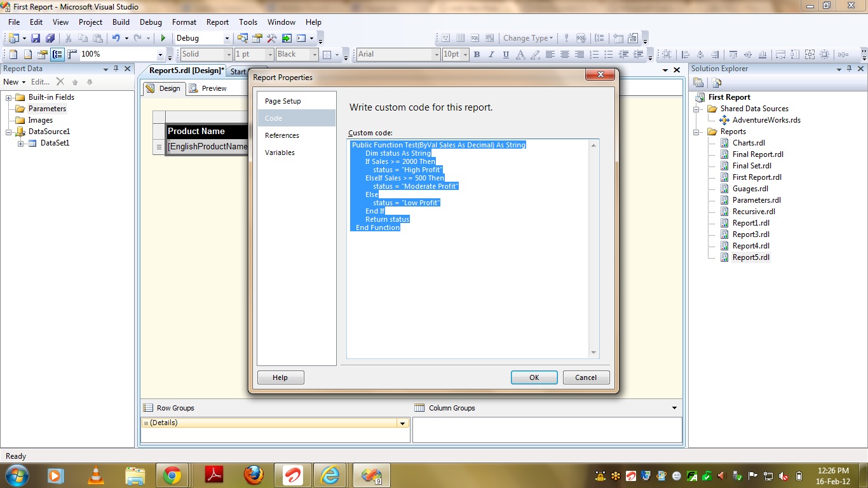868x488 pixels.
Task: Toggle Bold formatting in the toolbar
Action: point(477,55)
